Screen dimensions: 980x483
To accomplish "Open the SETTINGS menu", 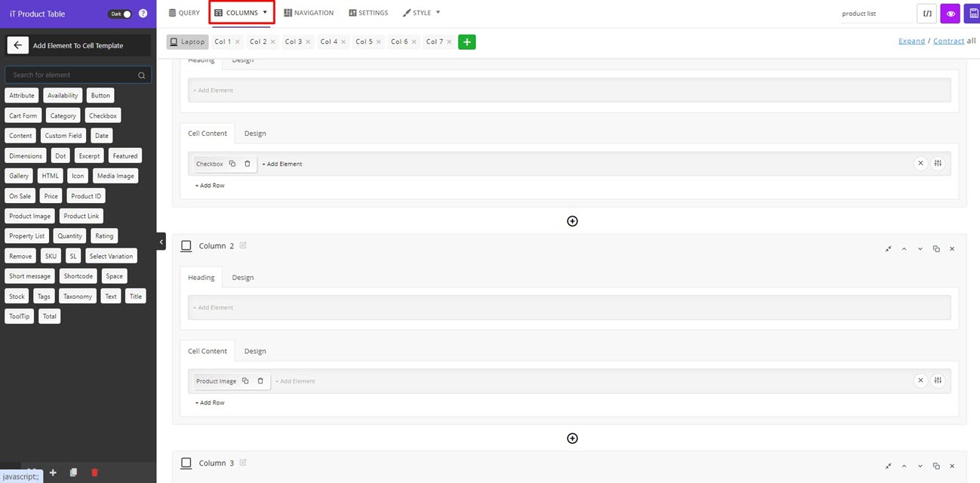I will pyautogui.click(x=368, y=13).
